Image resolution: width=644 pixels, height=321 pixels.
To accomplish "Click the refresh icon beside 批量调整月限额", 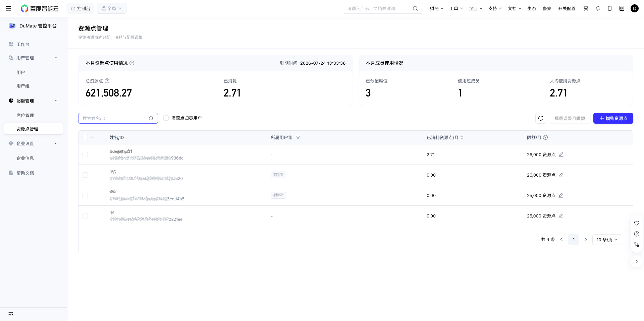I will (541, 118).
